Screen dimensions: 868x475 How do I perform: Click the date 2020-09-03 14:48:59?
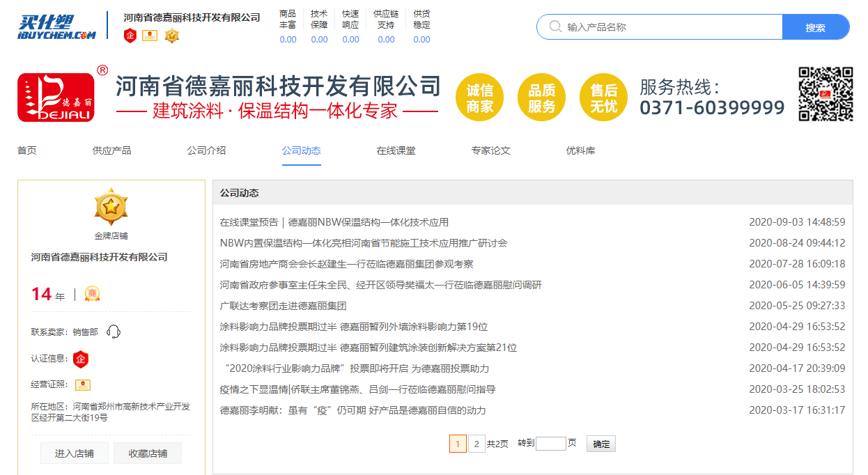tap(797, 222)
